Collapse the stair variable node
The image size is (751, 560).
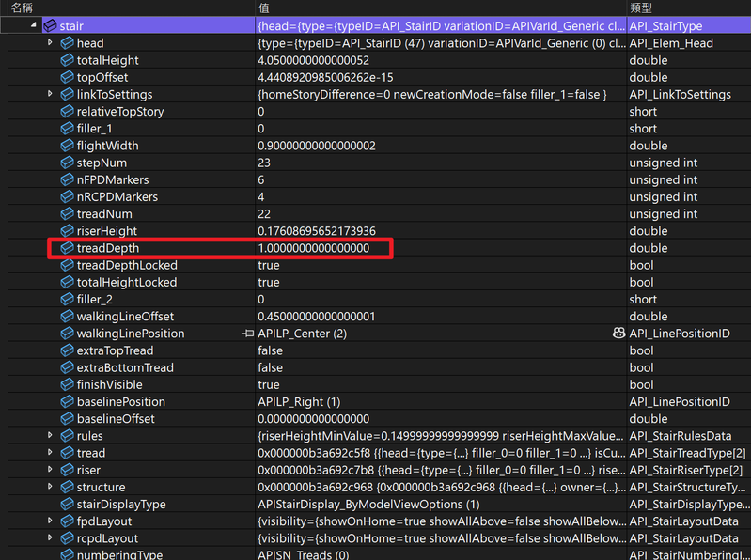pyautogui.click(x=33, y=24)
